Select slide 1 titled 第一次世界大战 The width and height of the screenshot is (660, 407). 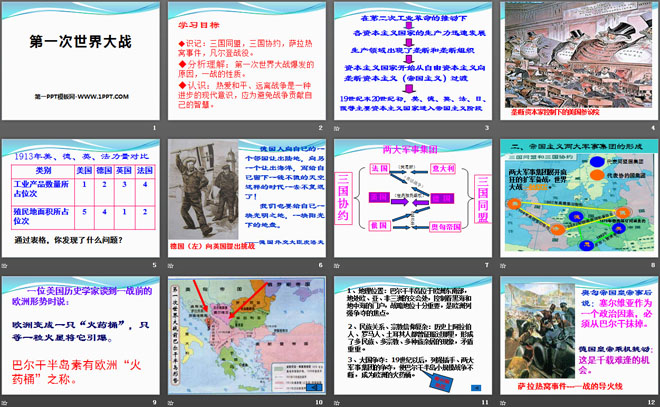pyautogui.click(x=81, y=61)
